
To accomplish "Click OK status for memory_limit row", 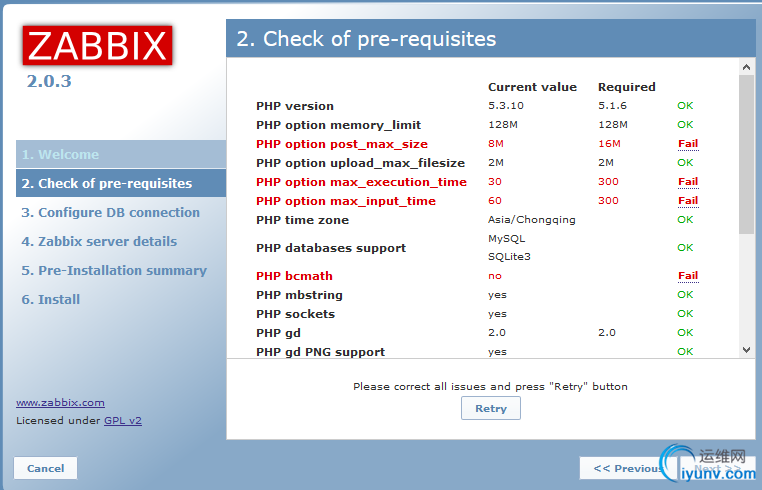I will tap(685, 124).
